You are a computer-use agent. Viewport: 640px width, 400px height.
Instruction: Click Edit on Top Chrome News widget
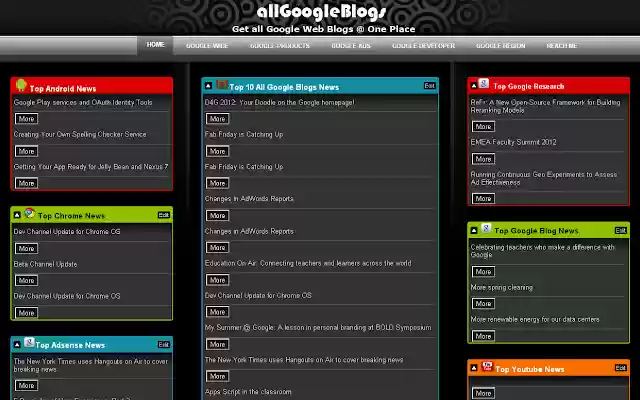(164, 215)
